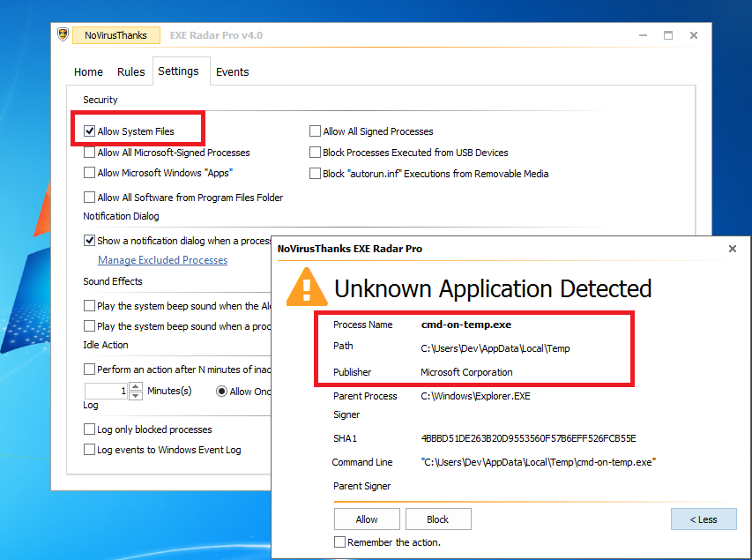Close the Unknown Application Detected dialog

point(733,249)
